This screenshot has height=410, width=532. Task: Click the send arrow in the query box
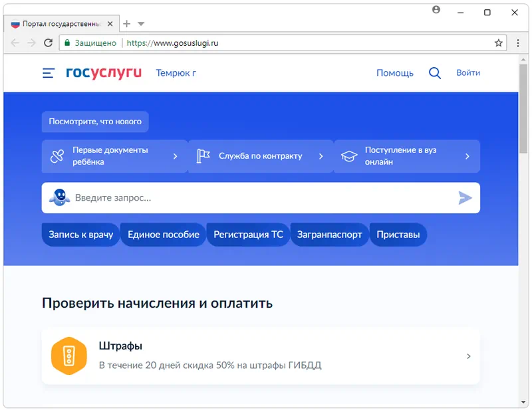465,198
